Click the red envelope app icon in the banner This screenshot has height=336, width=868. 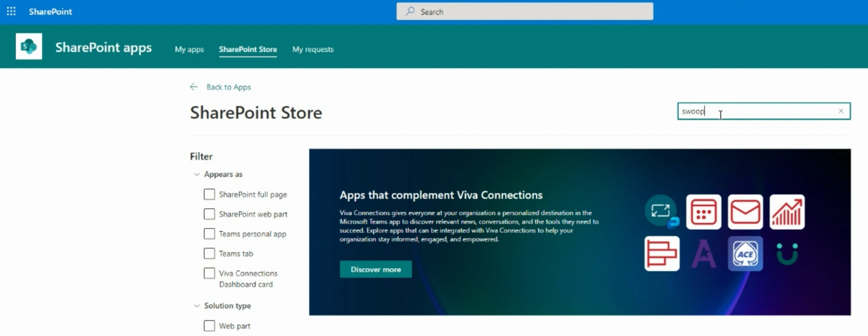(x=745, y=212)
